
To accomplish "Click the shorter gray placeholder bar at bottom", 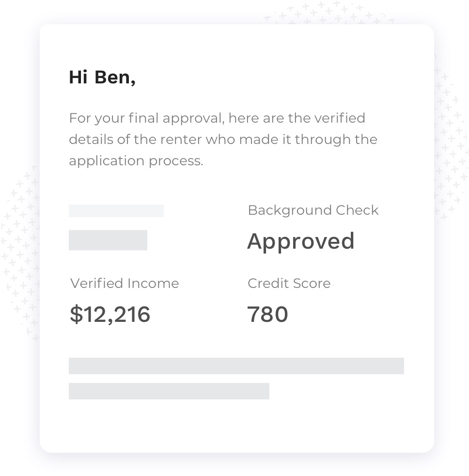I will (x=169, y=391).
